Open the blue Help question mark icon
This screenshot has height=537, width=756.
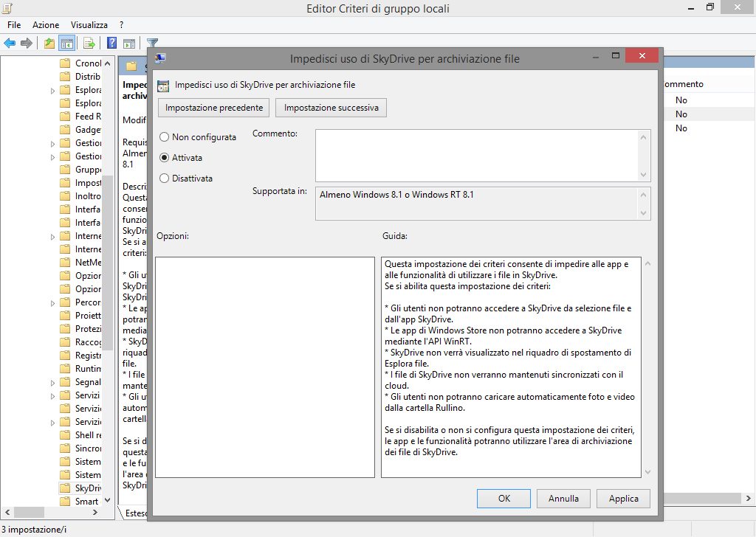[112, 43]
